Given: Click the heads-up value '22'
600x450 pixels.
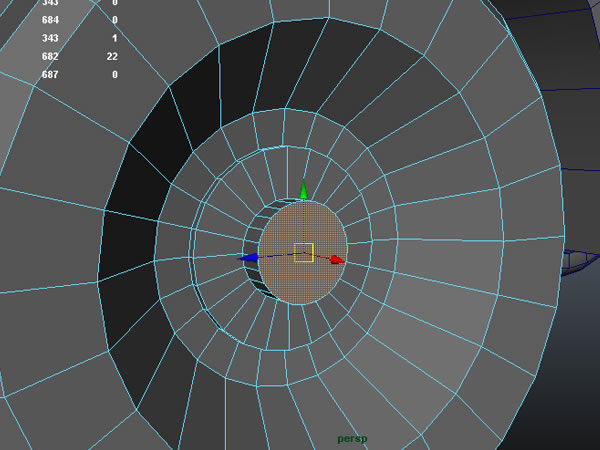Looking at the screenshot, I should coord(112,57).
